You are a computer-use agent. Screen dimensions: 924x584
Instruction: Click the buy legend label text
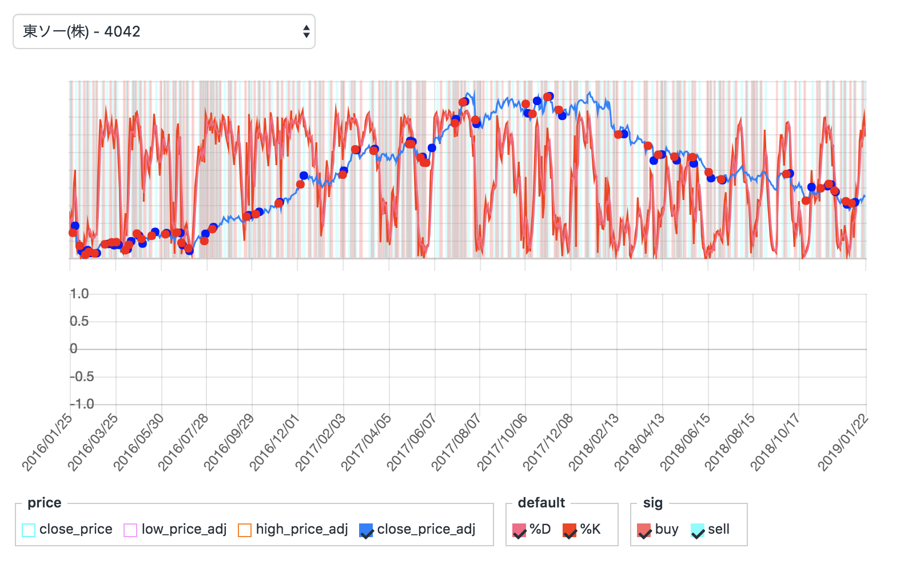pos(668,530)
